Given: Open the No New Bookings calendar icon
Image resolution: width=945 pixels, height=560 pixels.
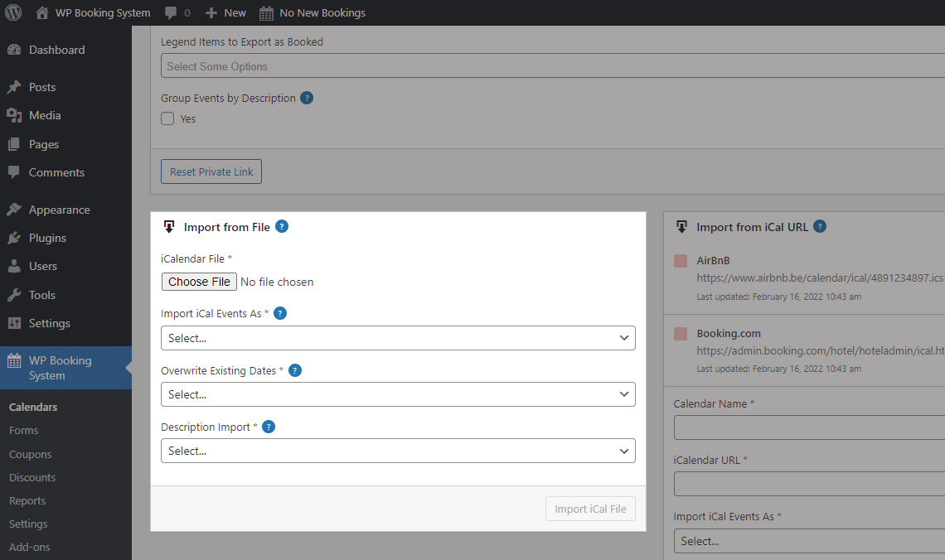Looking at the screenshot, I should pyautogui.click(x=266, y=13).
